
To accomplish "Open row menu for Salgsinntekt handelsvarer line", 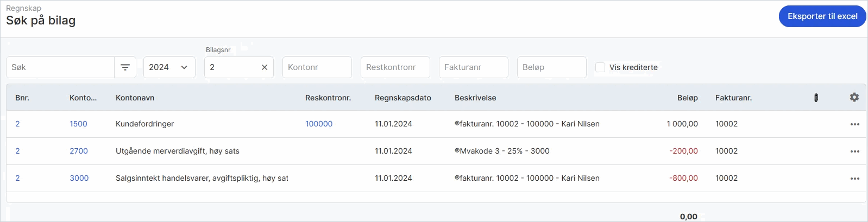I will point(855,179).
